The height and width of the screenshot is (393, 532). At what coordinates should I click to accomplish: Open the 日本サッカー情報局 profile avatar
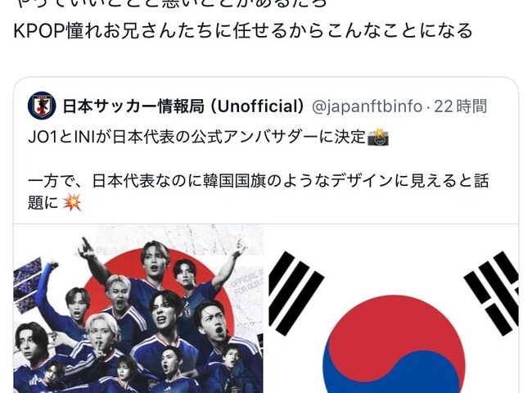42,106
